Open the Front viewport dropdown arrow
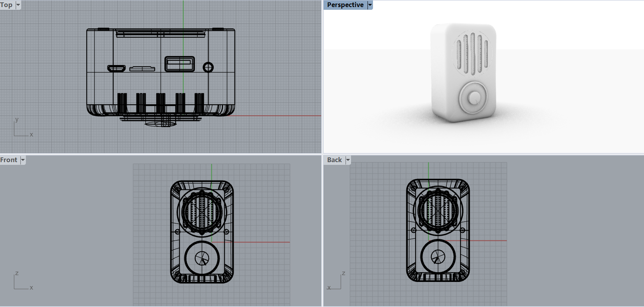The image size is (644, 307). [23, 160]
